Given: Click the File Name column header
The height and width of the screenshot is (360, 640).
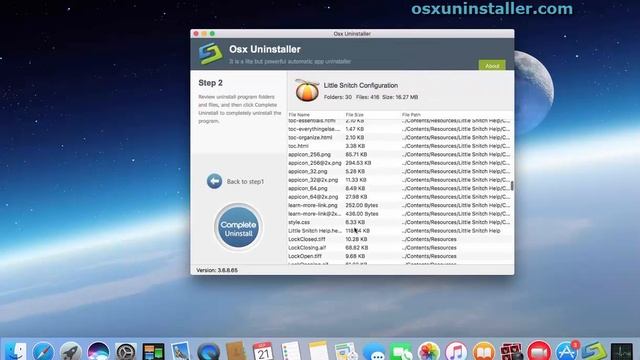Looking at the screenshot, I should [299, 115].
